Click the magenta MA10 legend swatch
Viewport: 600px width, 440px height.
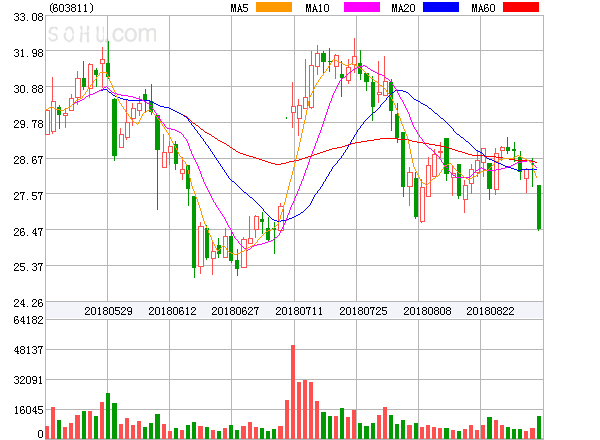(362, 7)
